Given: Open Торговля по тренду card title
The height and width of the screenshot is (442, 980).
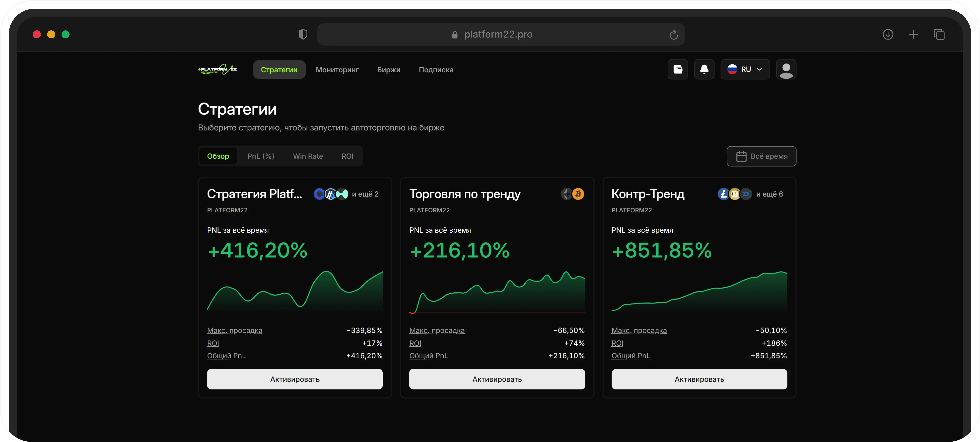Looking at the screenshot, I should (x=464, y=194).
